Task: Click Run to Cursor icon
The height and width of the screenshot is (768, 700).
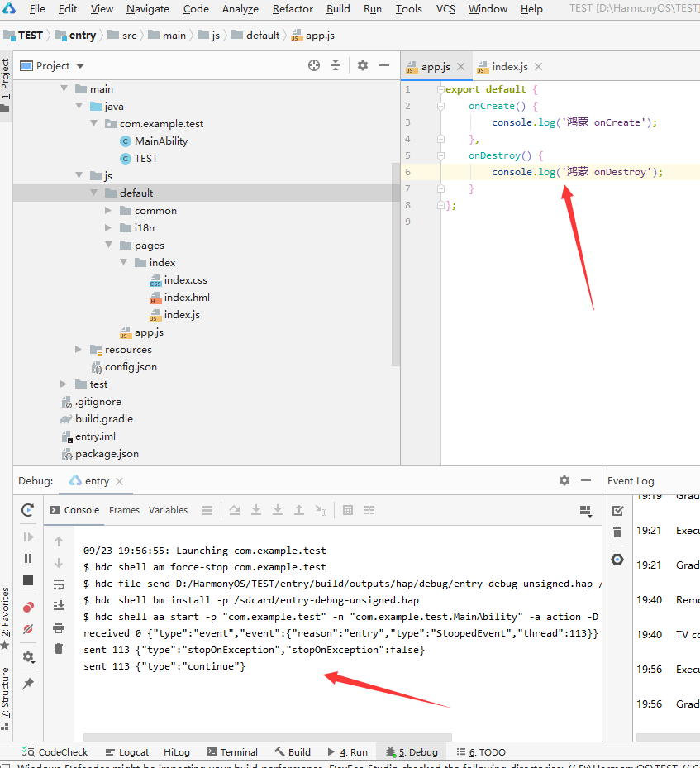Action: 321,510
